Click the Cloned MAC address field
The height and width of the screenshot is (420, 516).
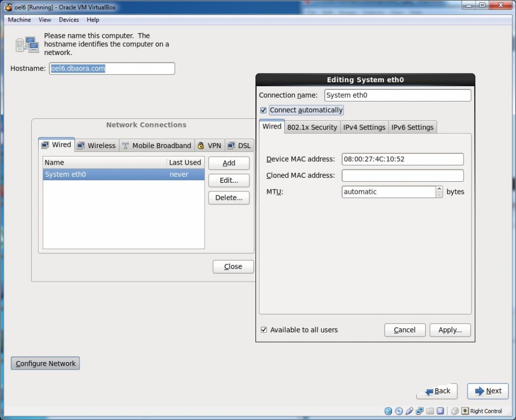(403, 175)
